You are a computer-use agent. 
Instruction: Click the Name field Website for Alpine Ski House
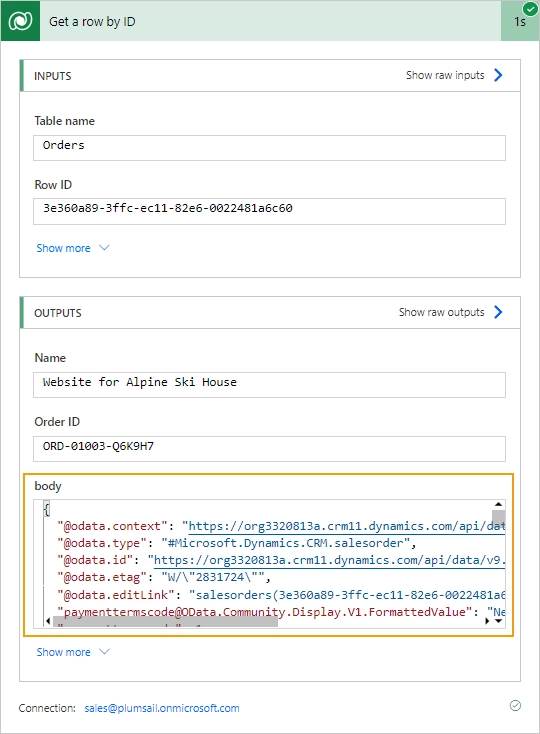coord(269,385)
